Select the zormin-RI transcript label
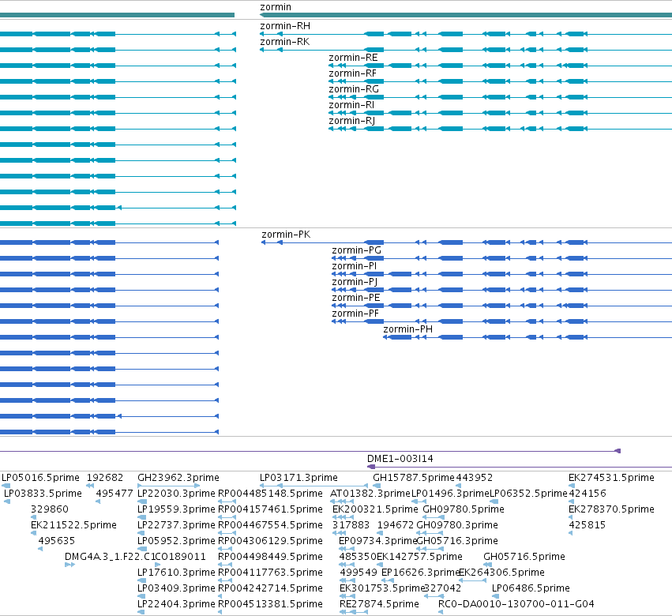The image size is (672, 616). coord(351,105)
